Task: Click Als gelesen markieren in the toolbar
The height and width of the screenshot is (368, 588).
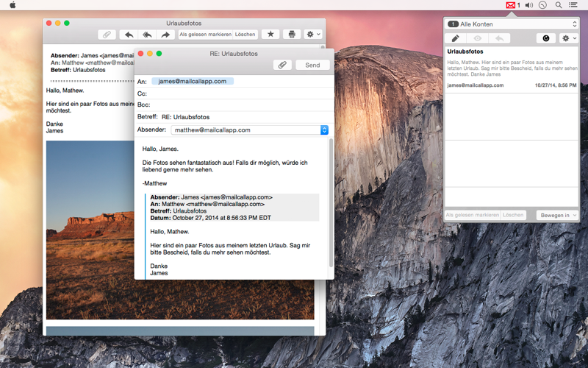Action: coord(205,34)
